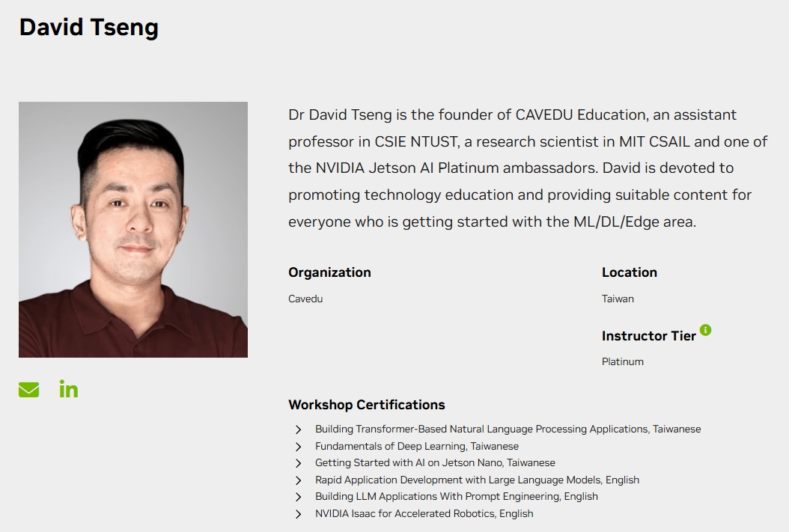Open the LinkedIn profile icon
This screenshot has width=789, height=532.
tap(69, 389)
